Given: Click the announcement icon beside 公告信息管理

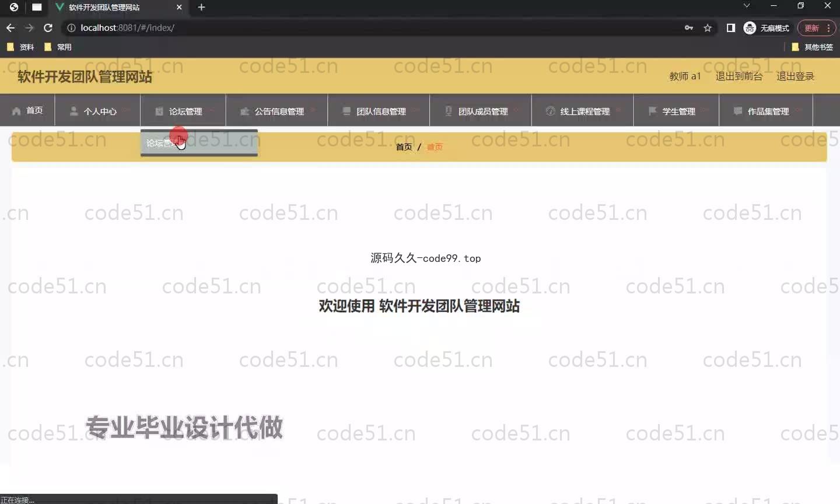Looking at the screenshot, I should [x=245, y=111].
